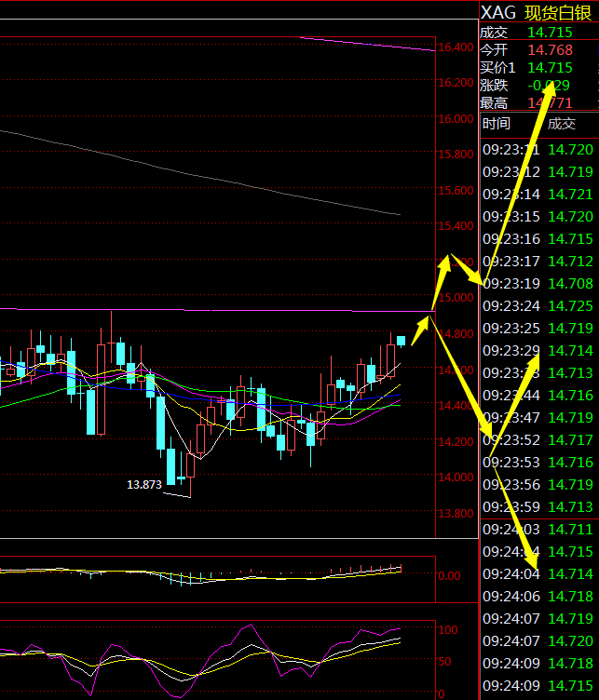Click the latest cyan candlestick on the chart
Viewport: 599px width, 700px height.
[402, 342]
